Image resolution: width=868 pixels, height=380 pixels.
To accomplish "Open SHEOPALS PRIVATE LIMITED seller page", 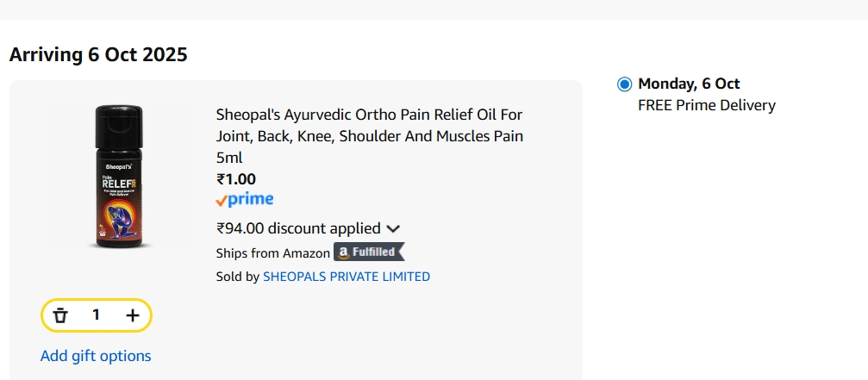I will coord(346,277).
